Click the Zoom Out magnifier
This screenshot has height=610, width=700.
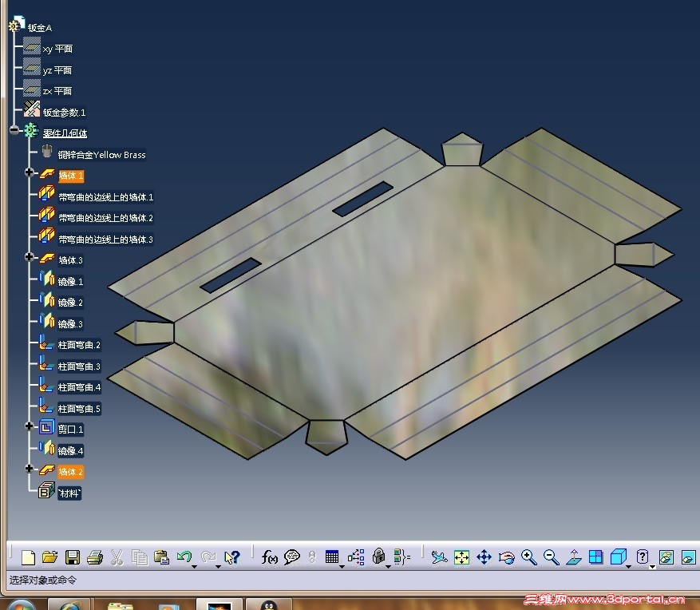pos(552,557)
